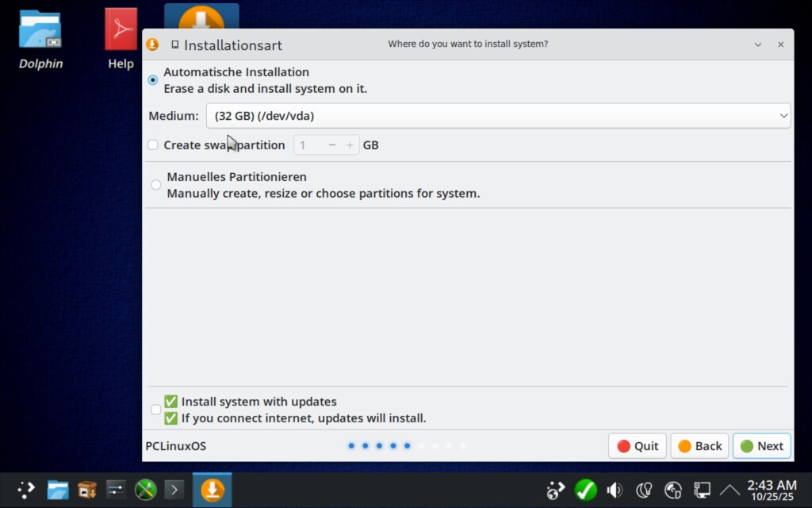
Task: Select the Manuelles Partitionieren radio option
Action: (x=156, y=185)
